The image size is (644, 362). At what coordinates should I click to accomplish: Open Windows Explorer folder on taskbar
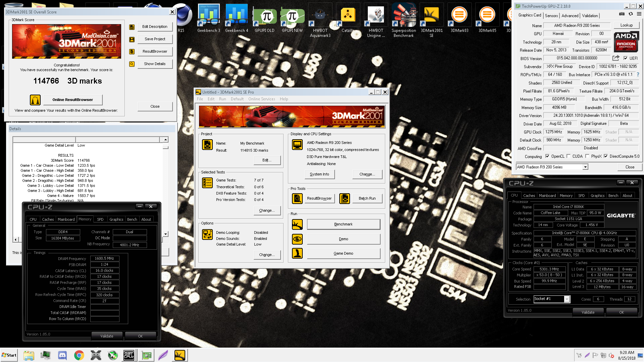pos(29,355)
